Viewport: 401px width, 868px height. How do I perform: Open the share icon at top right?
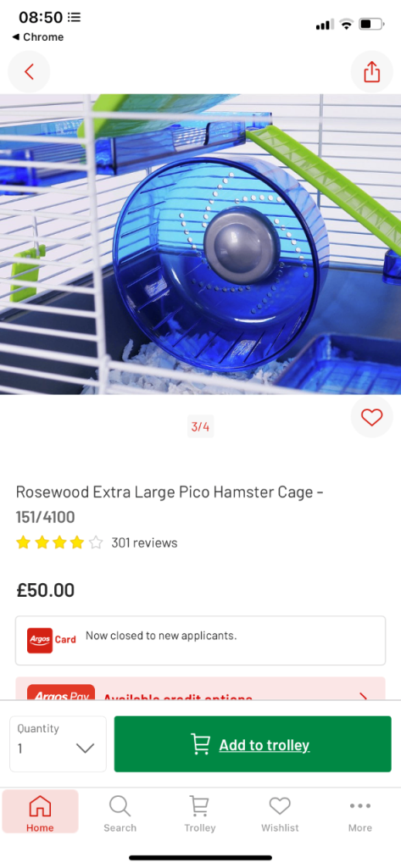(x=371, y=71)
